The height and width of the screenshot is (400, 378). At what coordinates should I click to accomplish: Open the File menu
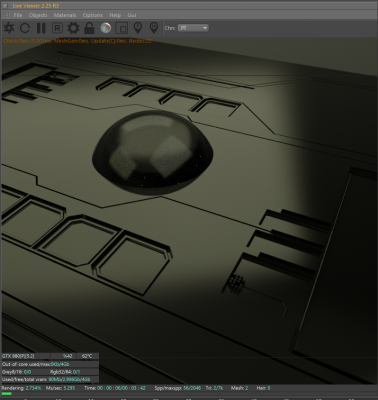[18, 15]
